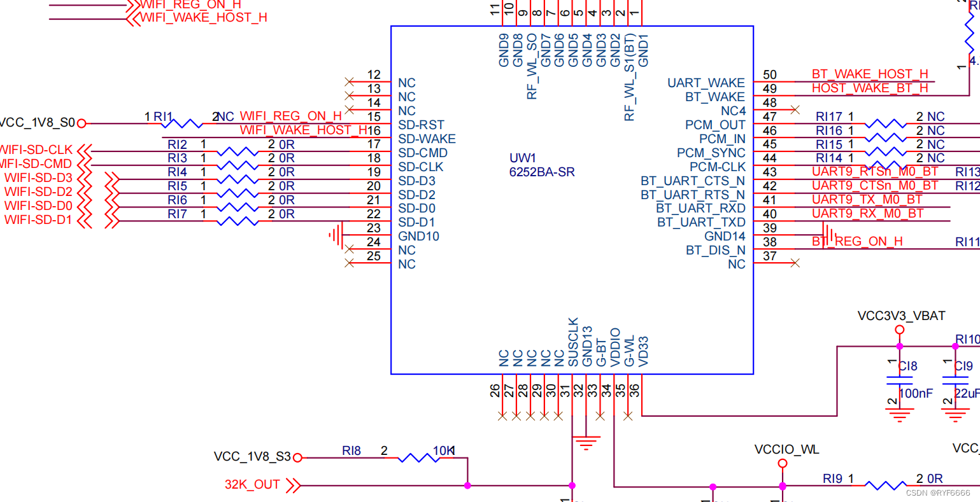The width and height of the screenshot is (980, 502).
Task: Click the WIFI_WAKE_HOST_H label above pin 16
Action: pos(304,130)
